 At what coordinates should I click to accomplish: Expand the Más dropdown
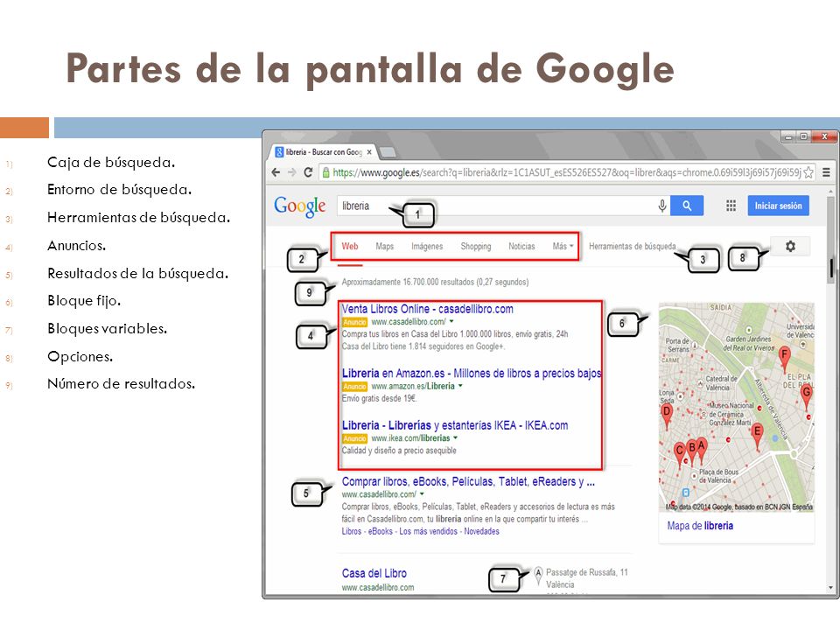[x=563, y=247]
